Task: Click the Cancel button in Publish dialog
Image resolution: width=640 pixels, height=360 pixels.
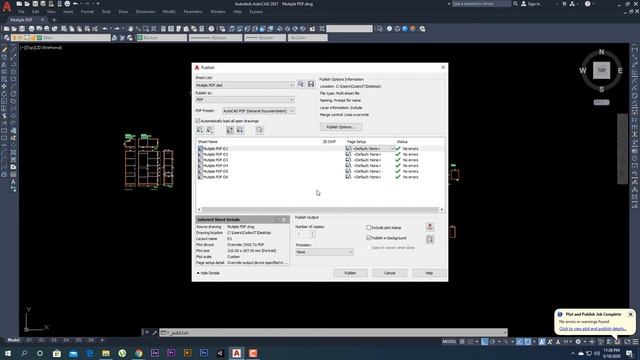Action: click(x=389, y=273)
